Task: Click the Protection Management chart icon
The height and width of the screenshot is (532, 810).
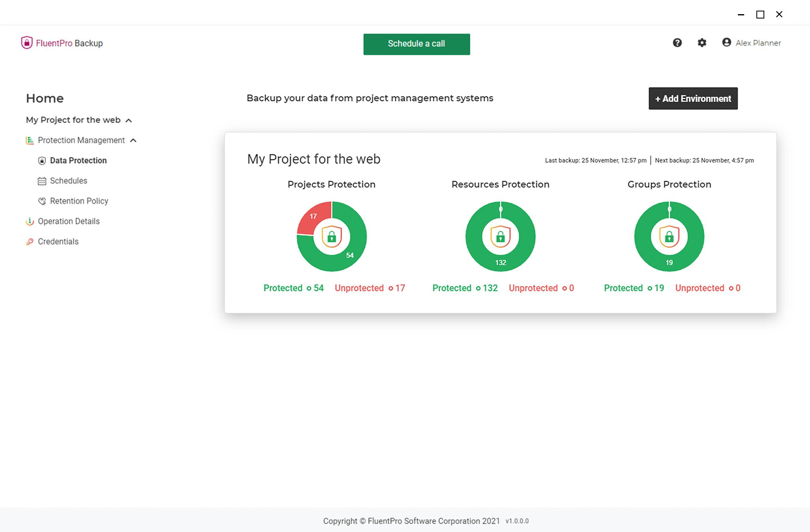Action: click(29, 140)
